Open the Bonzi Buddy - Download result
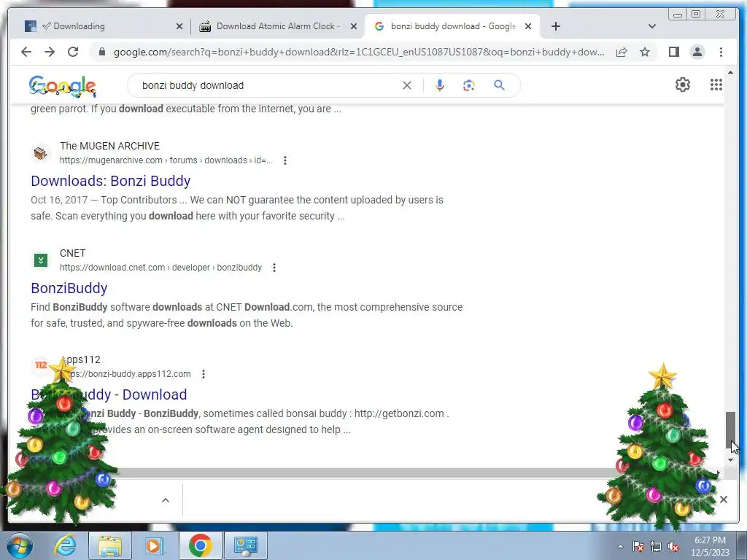Viewport: 747px width, 560px height. point(109,394)
